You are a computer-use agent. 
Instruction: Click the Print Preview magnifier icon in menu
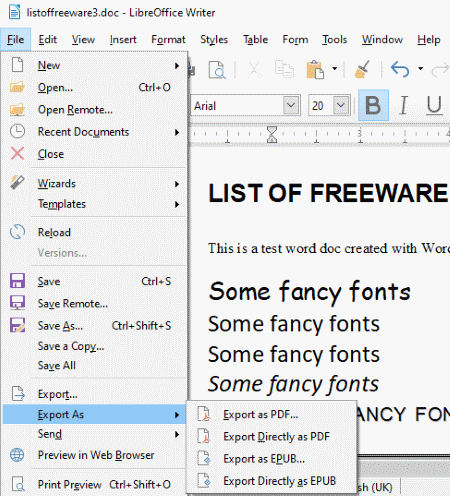[18, 484]
